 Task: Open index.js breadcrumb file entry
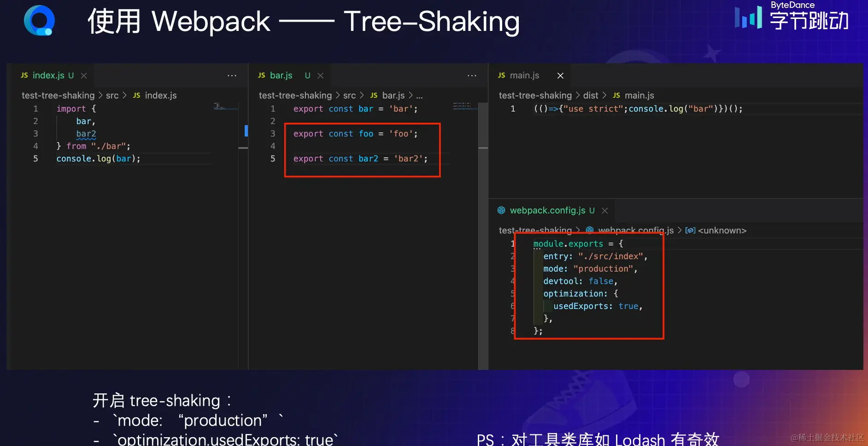click(x=161, y=95)
